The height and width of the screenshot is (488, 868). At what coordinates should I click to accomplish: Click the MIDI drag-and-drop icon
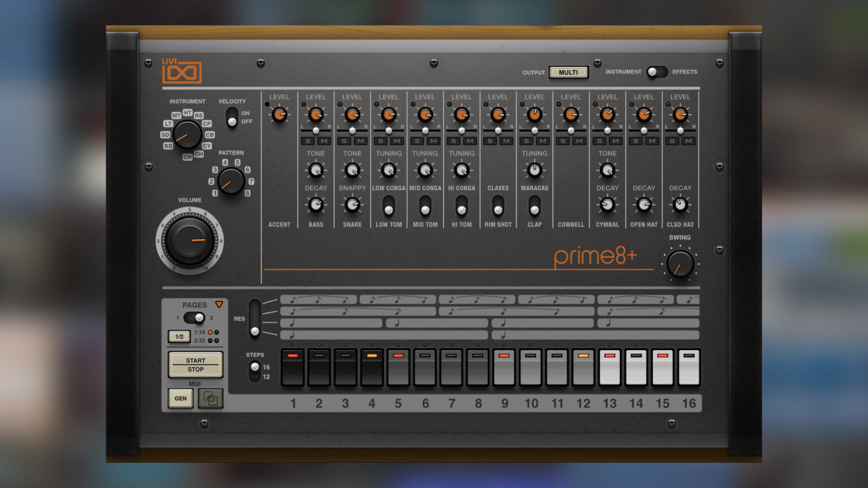coord(210,398)
